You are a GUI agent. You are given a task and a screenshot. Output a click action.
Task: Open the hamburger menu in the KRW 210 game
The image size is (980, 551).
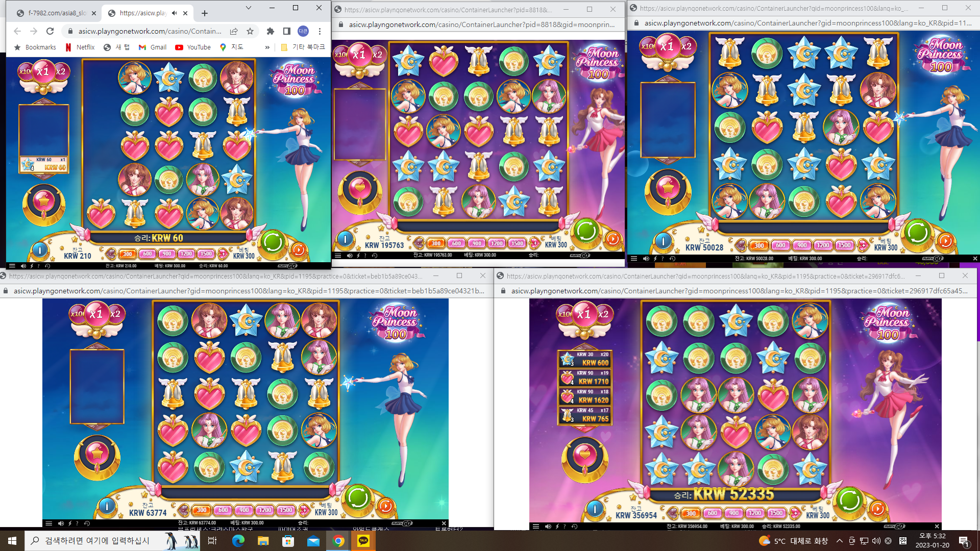12,266
